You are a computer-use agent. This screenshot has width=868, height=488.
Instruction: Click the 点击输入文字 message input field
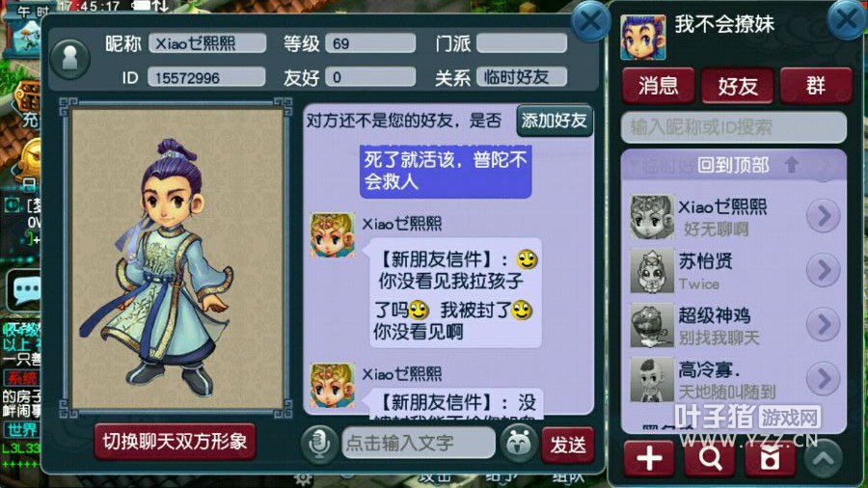coord(419,443)
